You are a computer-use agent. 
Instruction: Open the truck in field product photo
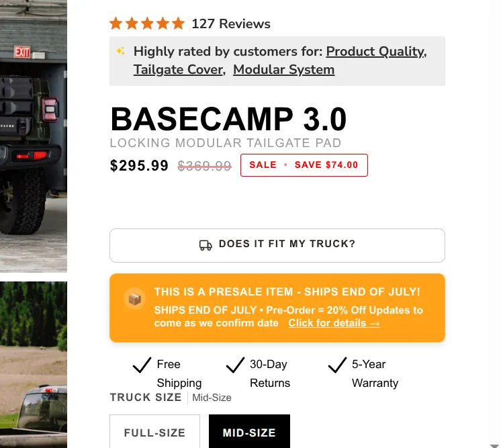pos(34,365)
